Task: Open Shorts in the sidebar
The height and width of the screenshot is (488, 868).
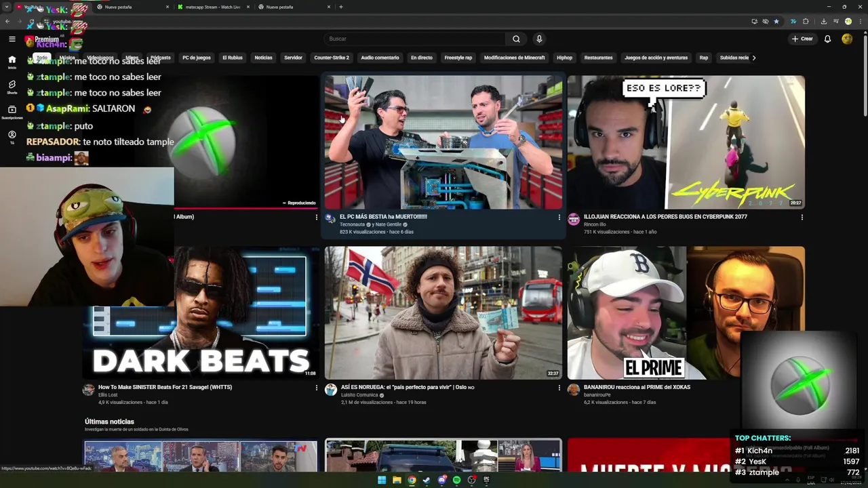Action: [12, 87]
